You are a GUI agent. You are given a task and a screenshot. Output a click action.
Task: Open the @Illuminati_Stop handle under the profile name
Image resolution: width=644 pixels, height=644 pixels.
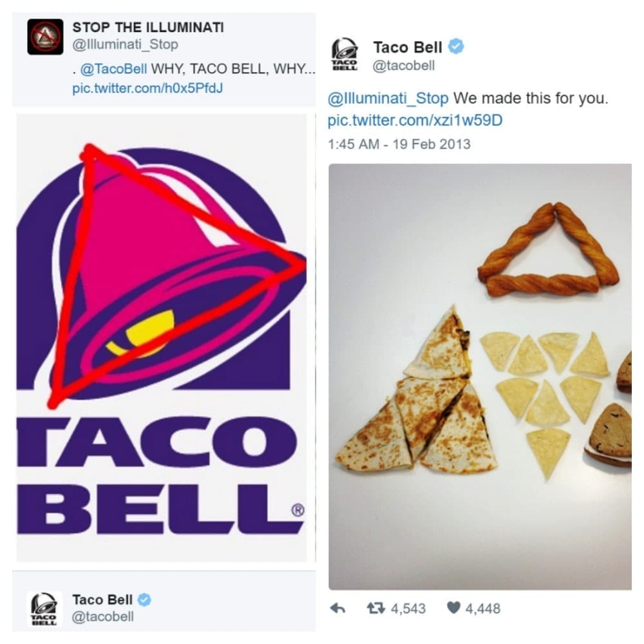[126, 44]
